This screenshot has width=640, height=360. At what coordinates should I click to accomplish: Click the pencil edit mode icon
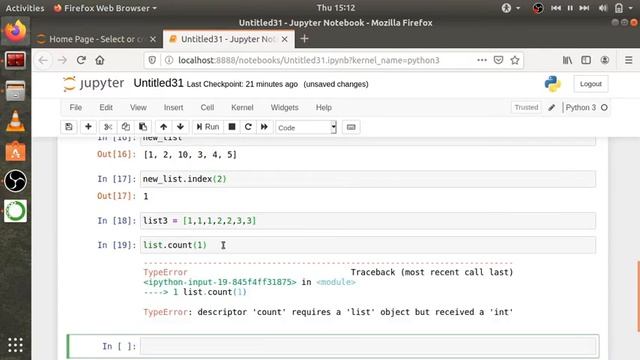tap(551, 107)
